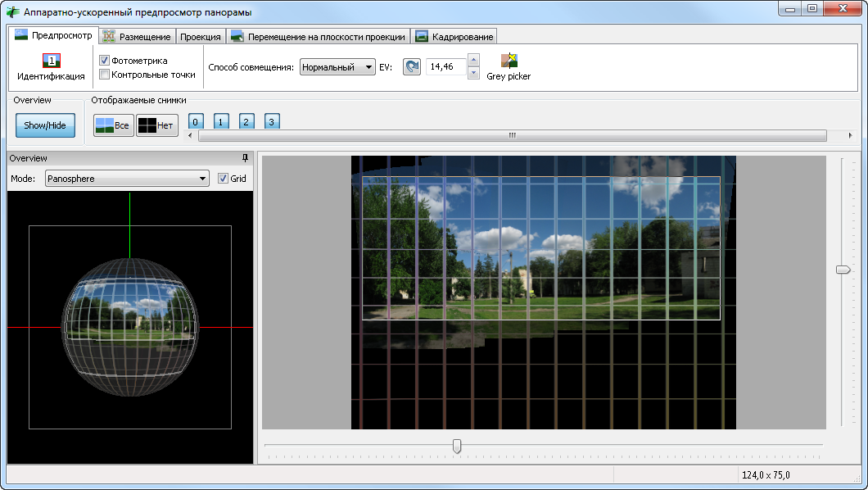Click the horizontal field-of-view slider handle
The width and height of the screenshot is (868, 490).
point(457,445)
